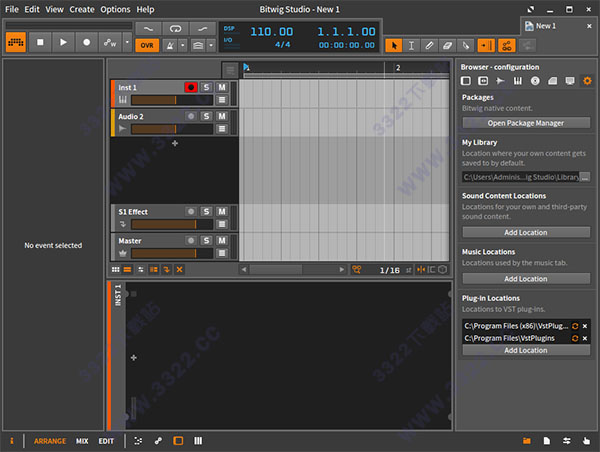Select the knife tool
Image resolution: width=600 pixels, height=452 pixels.
(x=466, y=46)
